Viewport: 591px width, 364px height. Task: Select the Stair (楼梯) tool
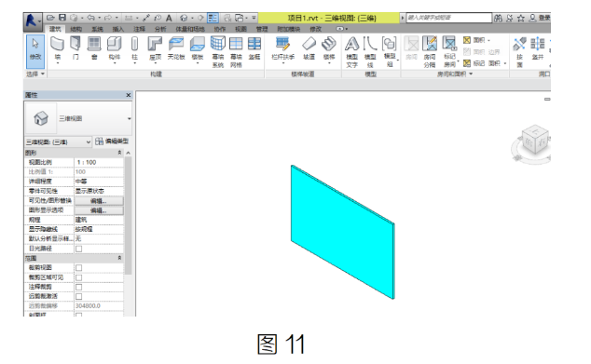point(329,49)
